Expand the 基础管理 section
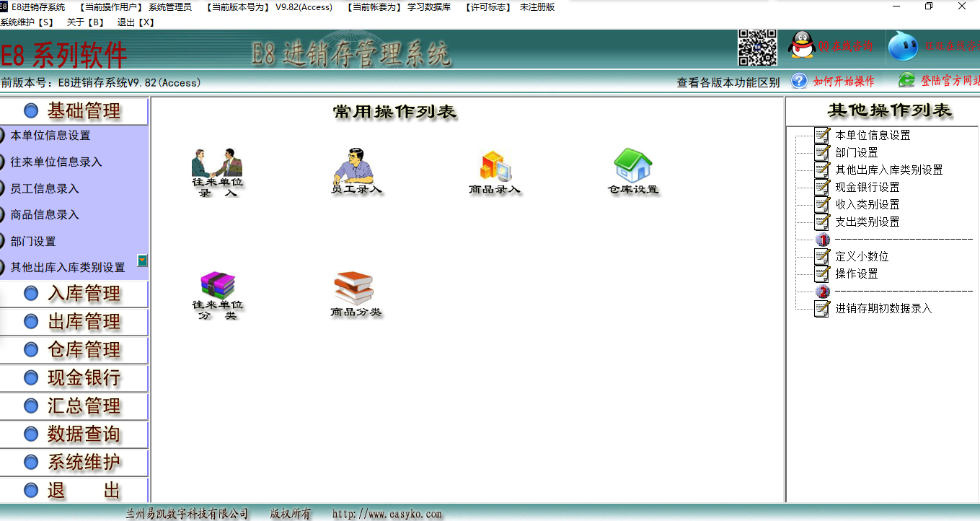The width and height of the screenshot is (980, 521). [74, 111]
